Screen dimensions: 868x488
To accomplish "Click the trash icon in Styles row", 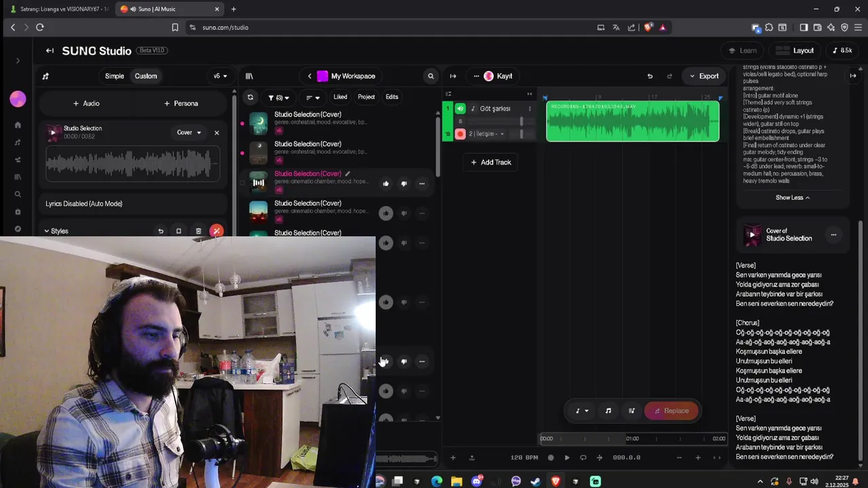I will (x=198, y=231).
